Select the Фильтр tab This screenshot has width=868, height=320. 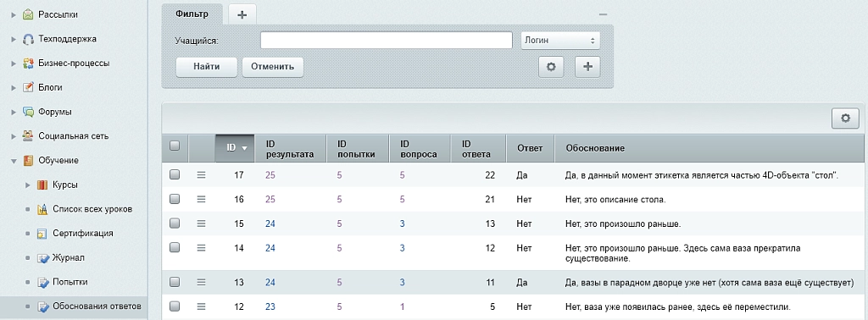192,14
